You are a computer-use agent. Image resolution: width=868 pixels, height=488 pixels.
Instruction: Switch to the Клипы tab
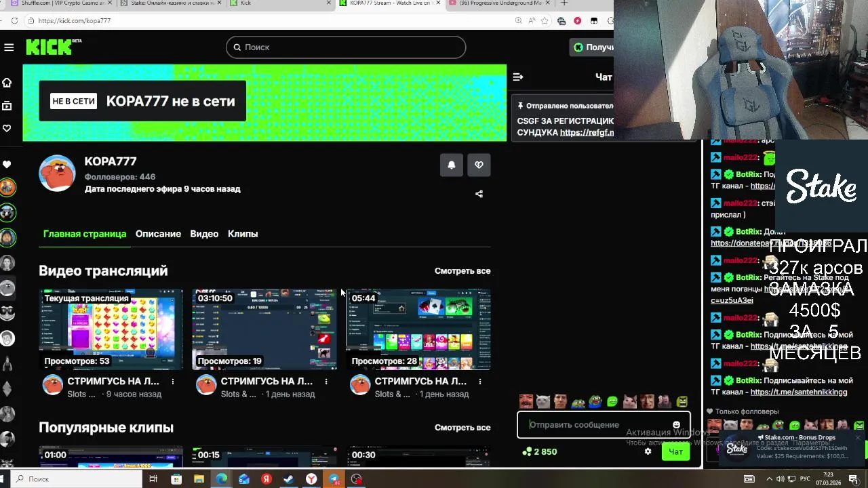[x=243, y=234]
